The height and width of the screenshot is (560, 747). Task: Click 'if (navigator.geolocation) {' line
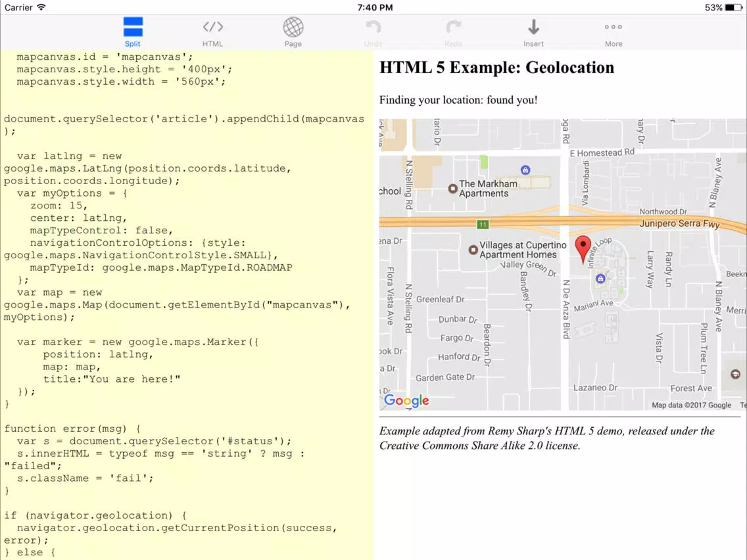click(96, 515)
